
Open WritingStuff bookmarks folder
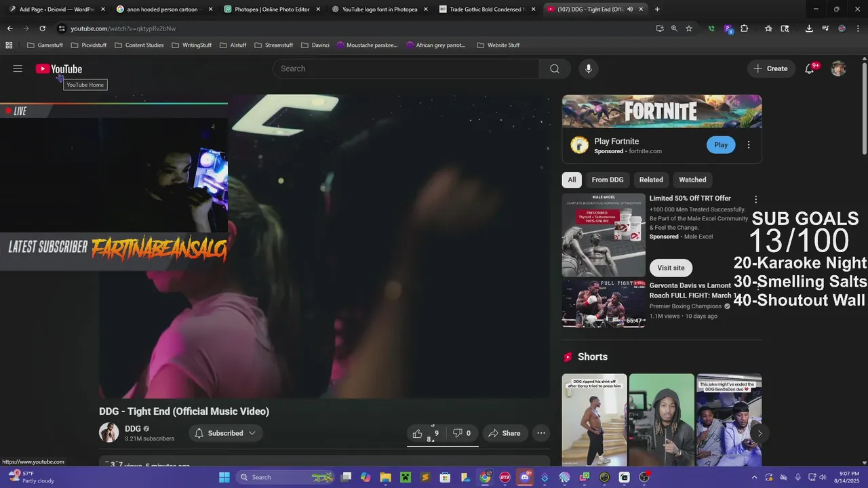[191, 45]
